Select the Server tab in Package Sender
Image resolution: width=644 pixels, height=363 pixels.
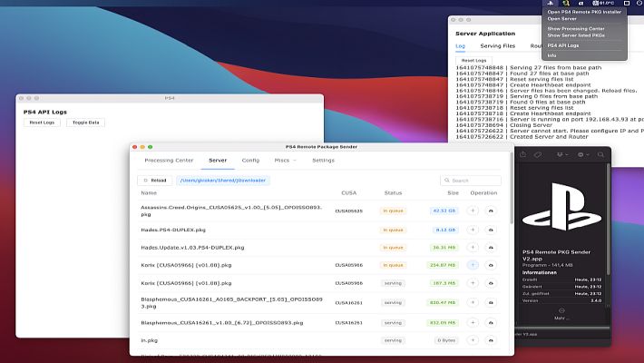(x=218, y=161)
